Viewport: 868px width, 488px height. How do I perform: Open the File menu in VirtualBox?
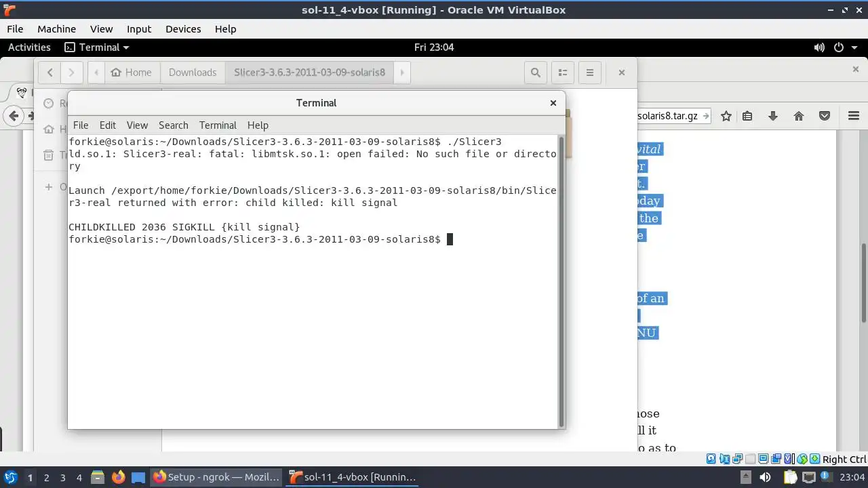pyautogui.click(x=15, y=29)
